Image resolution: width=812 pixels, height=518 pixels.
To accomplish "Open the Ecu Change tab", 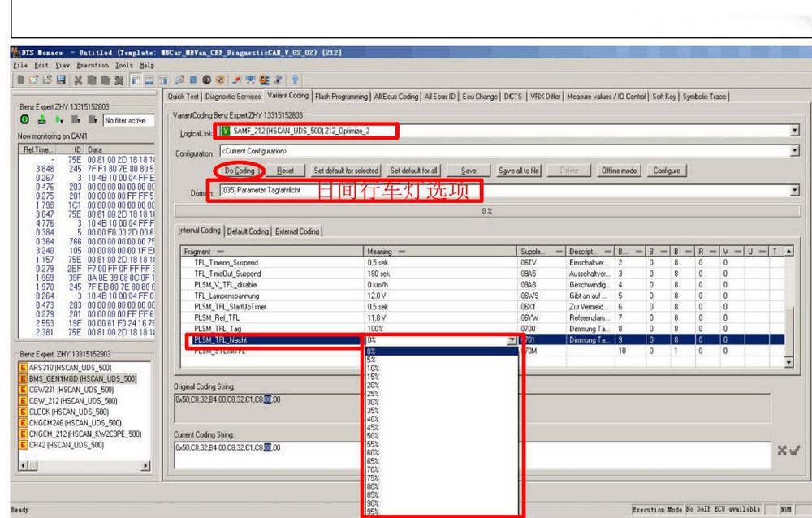I will tap(480, 97).
